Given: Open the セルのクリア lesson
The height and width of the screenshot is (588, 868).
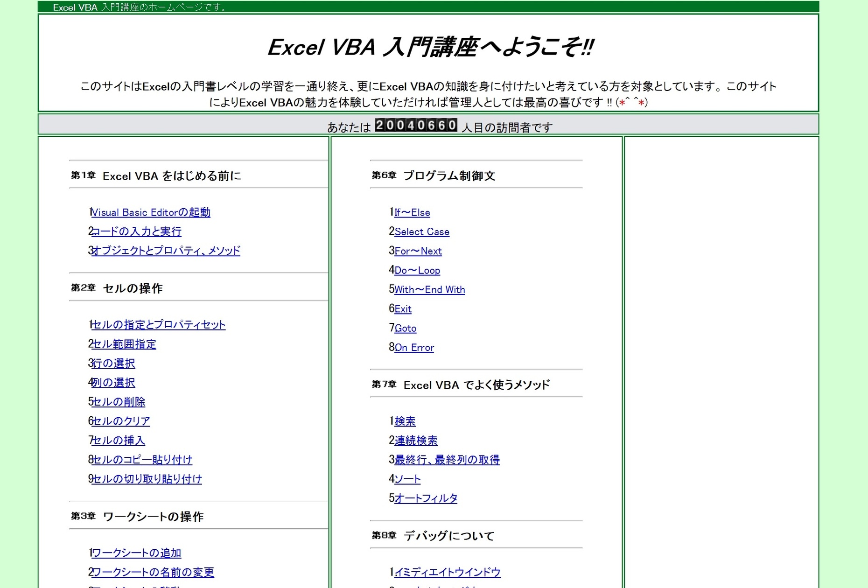Looking at the screenshot, I should point(120,421).
